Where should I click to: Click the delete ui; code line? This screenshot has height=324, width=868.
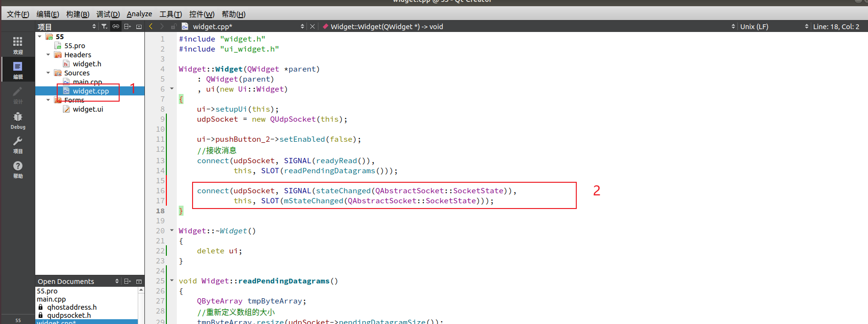219,251
